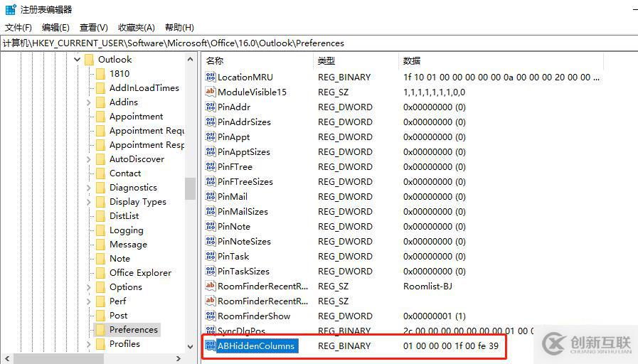This screenshot has width=638, height=364.
Task: Click data 'Roomlist-BJ' cell
Action: [x=427, y=287]
